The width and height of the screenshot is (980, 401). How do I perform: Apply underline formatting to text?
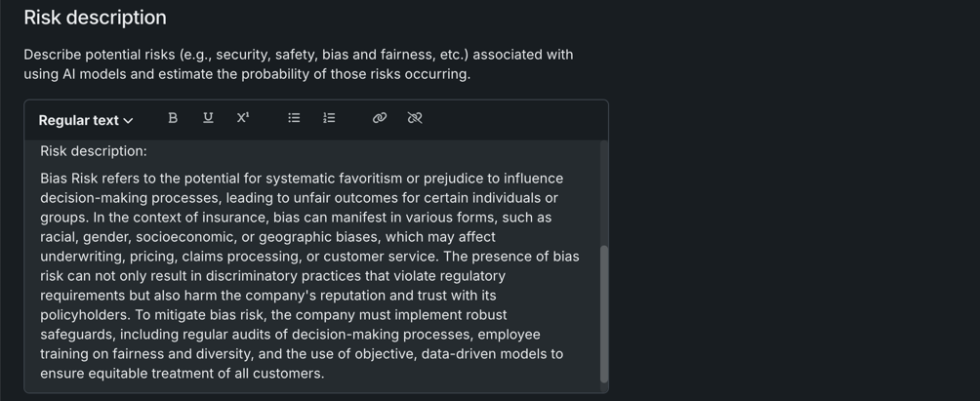[208, 118]
